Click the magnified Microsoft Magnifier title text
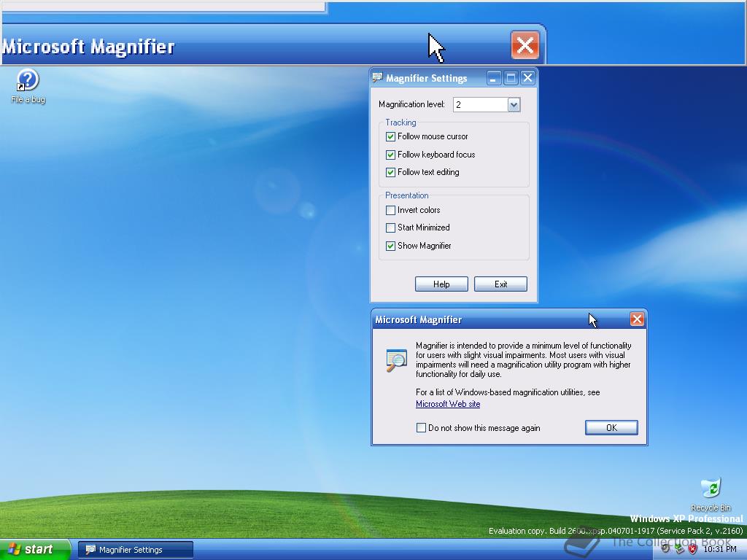Viewport: 747px width, 560px height. coord(88,47)
